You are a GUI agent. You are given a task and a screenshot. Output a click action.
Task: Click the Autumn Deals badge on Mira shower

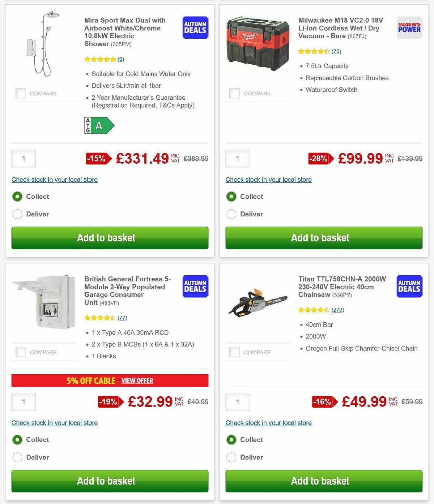195,27
